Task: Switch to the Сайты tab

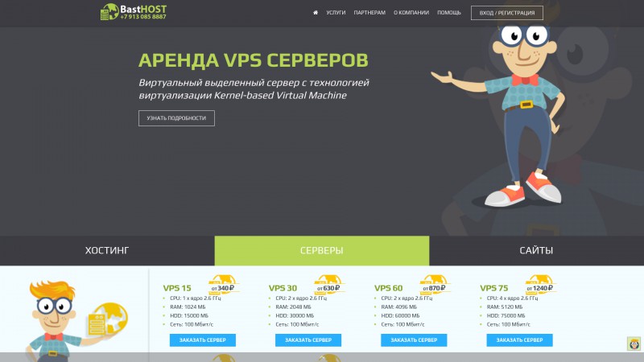Action: 536,250
